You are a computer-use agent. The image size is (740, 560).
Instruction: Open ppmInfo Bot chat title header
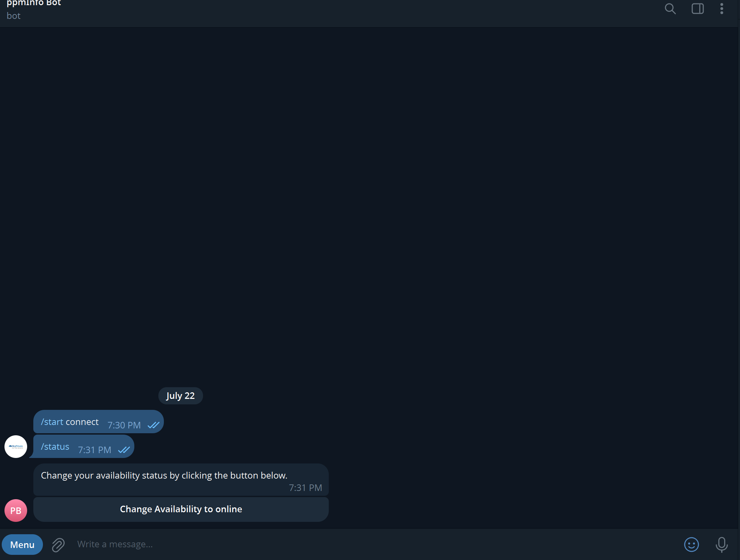pyautogui.click(x=34, y=3)
